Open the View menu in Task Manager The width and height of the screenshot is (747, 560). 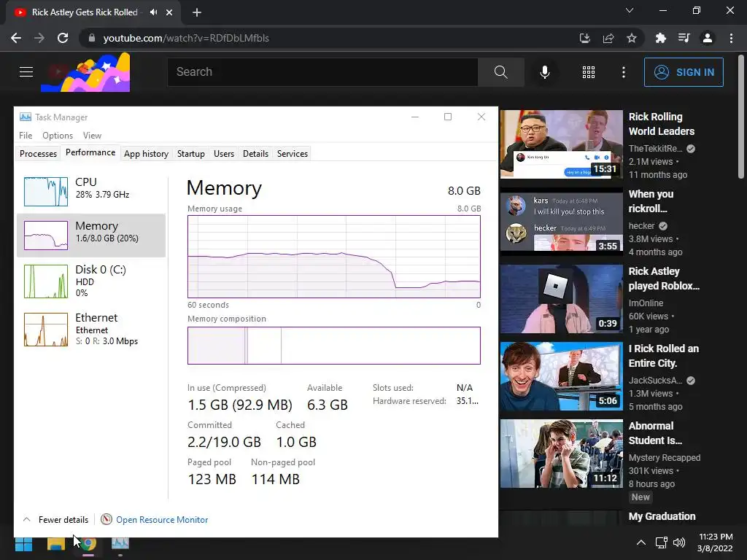coord(92,136)
